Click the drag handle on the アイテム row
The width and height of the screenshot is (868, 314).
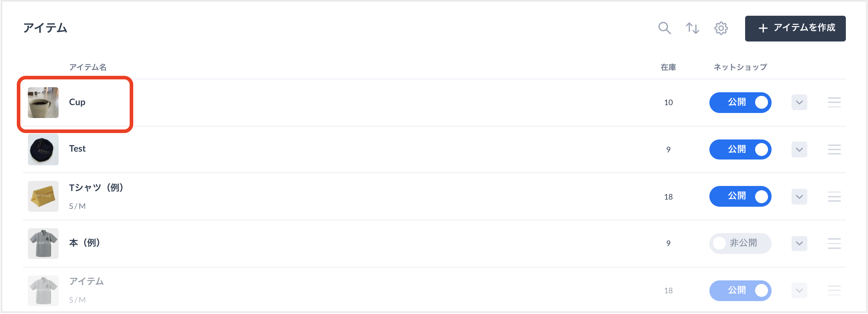click(x=834, y=290)
